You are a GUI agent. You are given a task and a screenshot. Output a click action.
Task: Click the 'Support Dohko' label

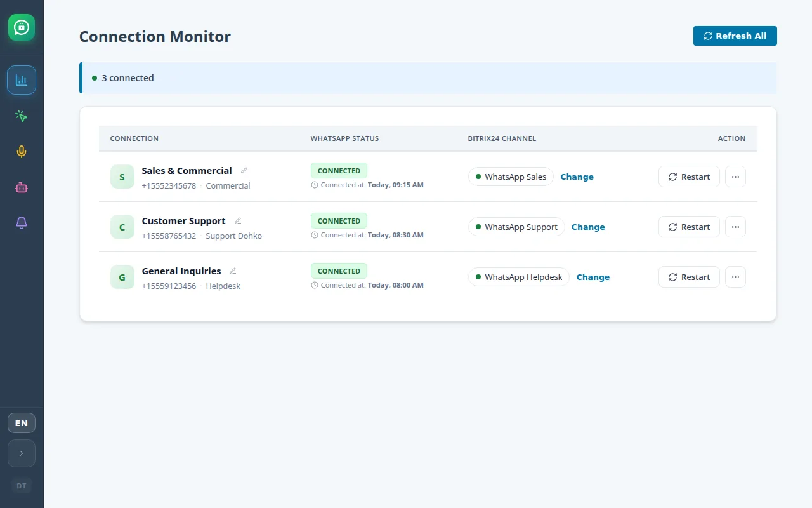click(233, 236)
